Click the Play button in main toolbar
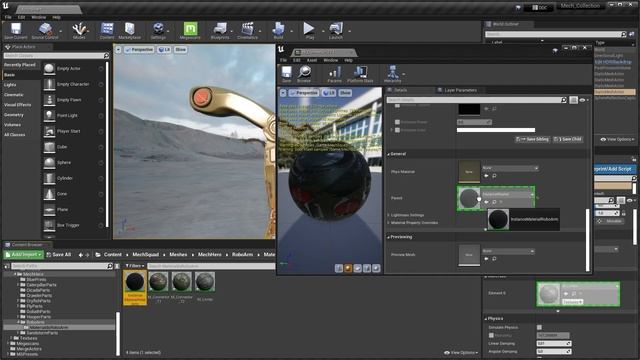The width and height of the screenshot is (640, 360). 309,31
